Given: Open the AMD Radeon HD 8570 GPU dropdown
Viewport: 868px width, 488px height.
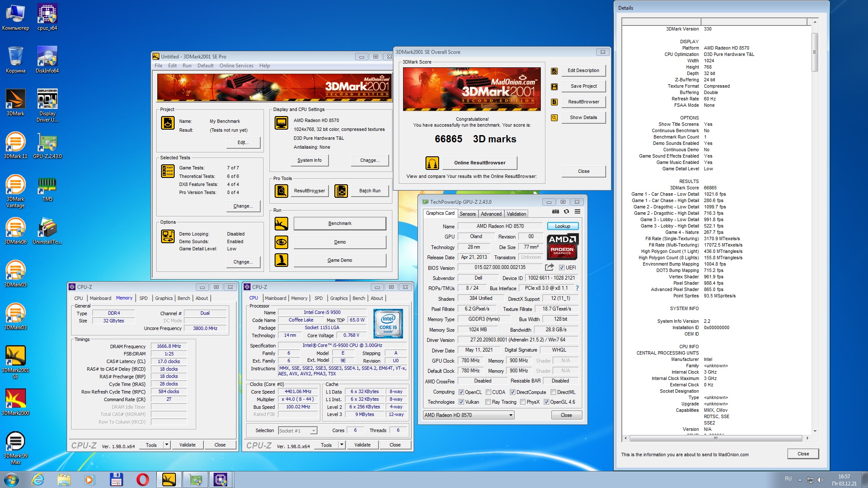Looking at the screenshot, I should coord(469,415).
